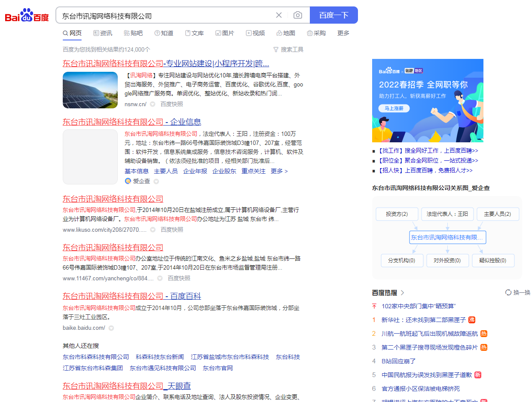Open 【找工作】 link under banner
The height and width of the screenshot is (402, 532).
click(428, 150)
